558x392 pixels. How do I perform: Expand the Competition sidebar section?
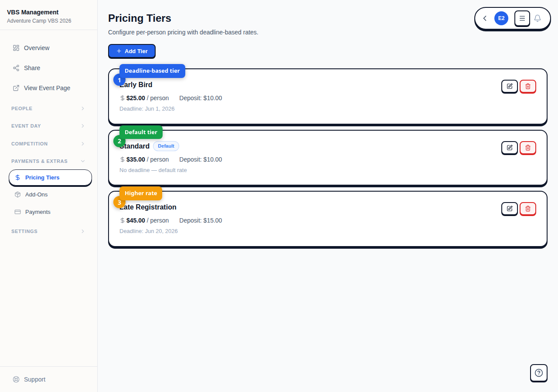coord(48,144)
